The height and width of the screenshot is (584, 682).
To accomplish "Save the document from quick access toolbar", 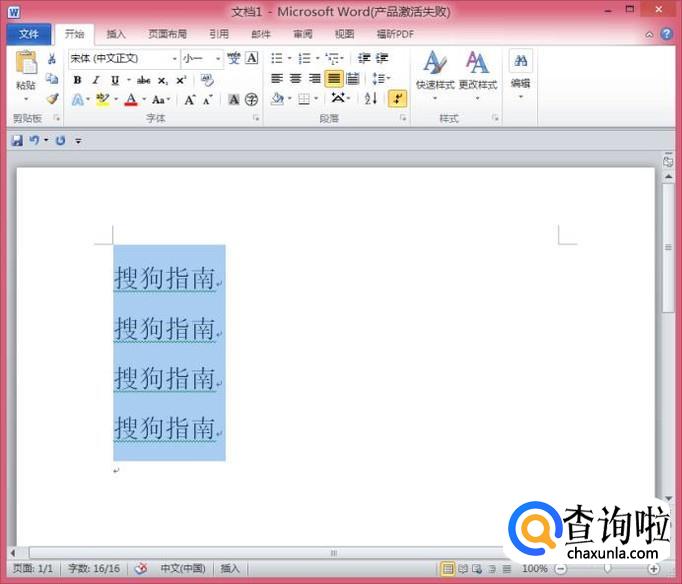I will click(x=17, y=140).
